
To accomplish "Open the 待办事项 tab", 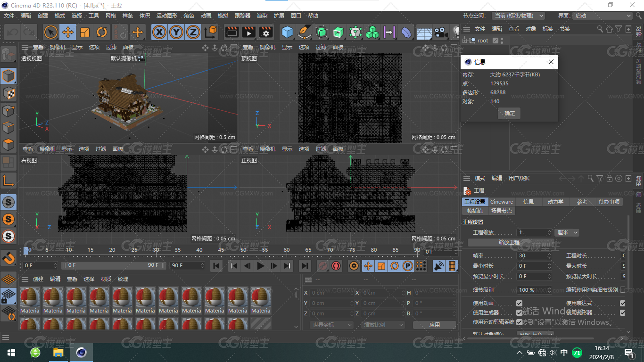I will click(609, 202).
